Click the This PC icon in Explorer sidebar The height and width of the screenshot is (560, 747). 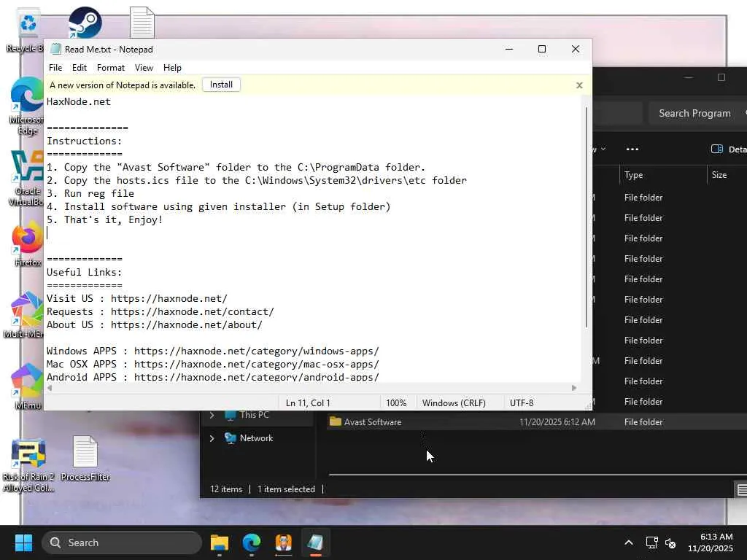point(230,415)
